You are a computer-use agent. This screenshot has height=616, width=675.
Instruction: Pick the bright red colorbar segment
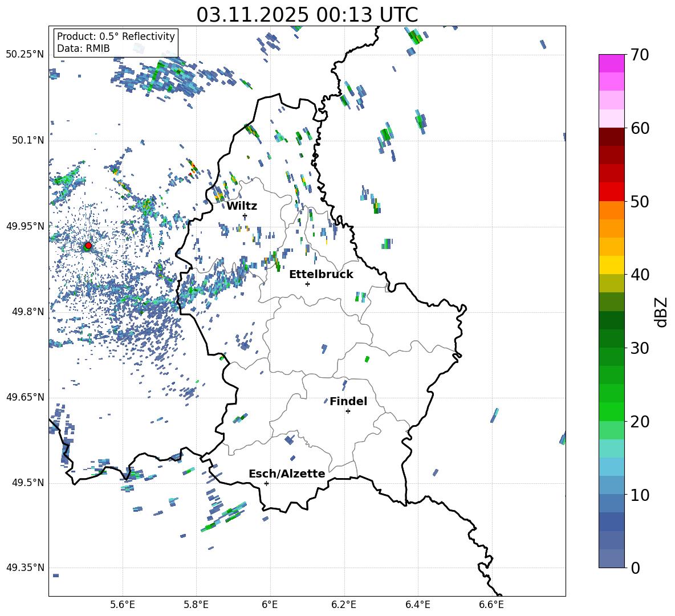[612, 191]
